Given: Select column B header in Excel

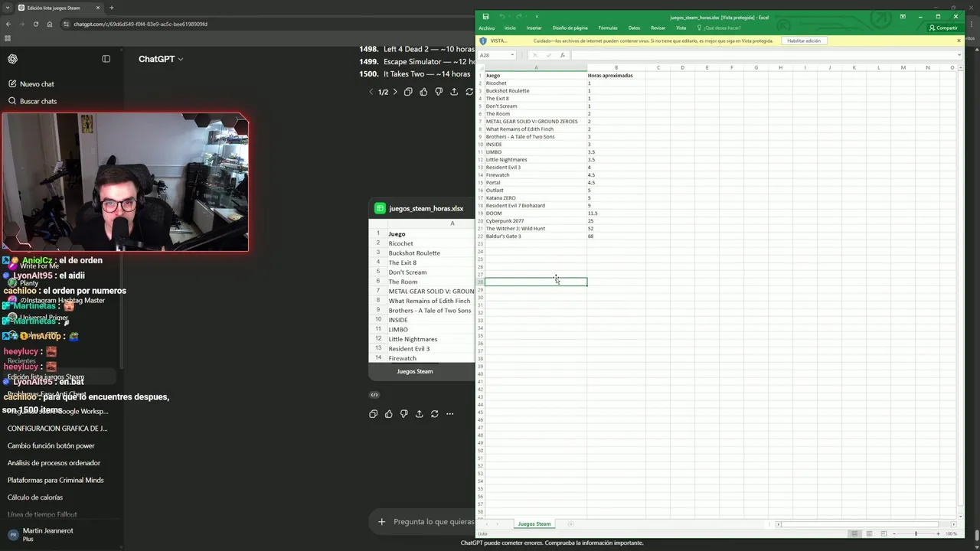Looking at the screenshot, I should tap(616, 67).
